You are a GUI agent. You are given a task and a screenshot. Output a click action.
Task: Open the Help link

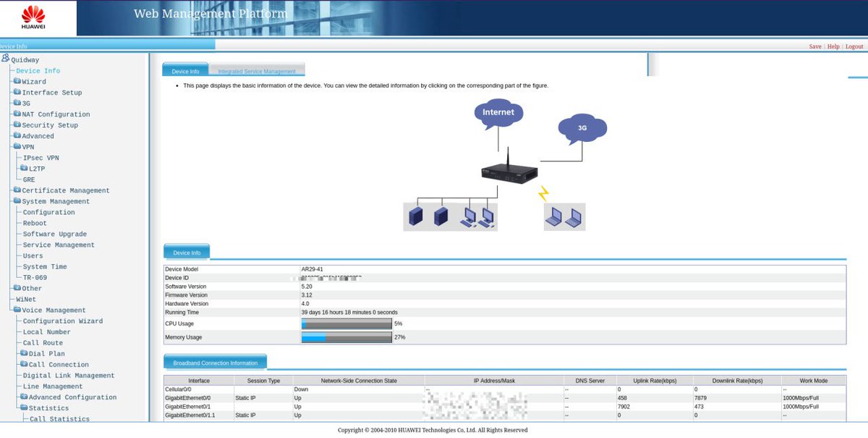coord(833,46)
